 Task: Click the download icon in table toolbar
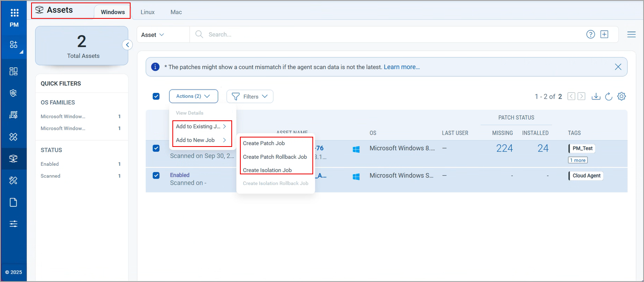pos(596,96)
